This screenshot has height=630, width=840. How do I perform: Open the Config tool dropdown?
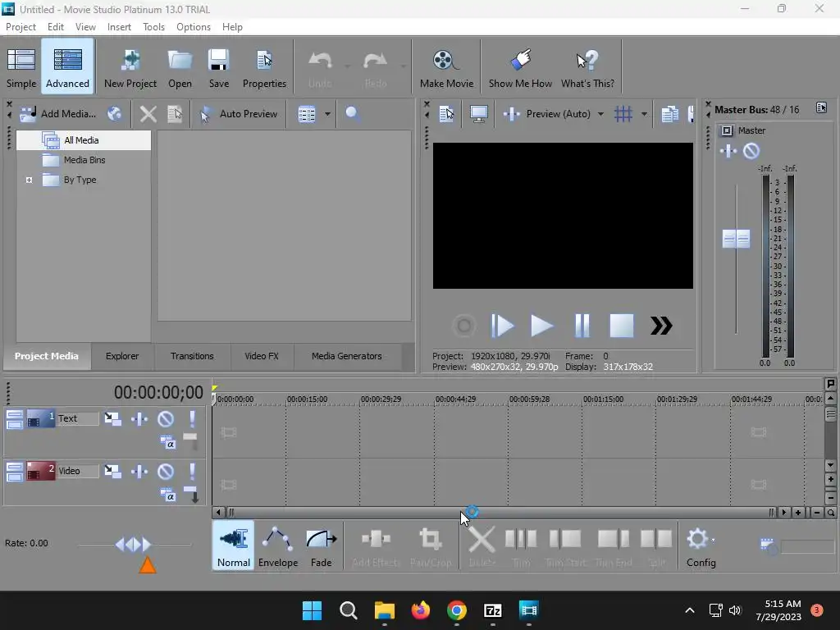tap(713, 540)
